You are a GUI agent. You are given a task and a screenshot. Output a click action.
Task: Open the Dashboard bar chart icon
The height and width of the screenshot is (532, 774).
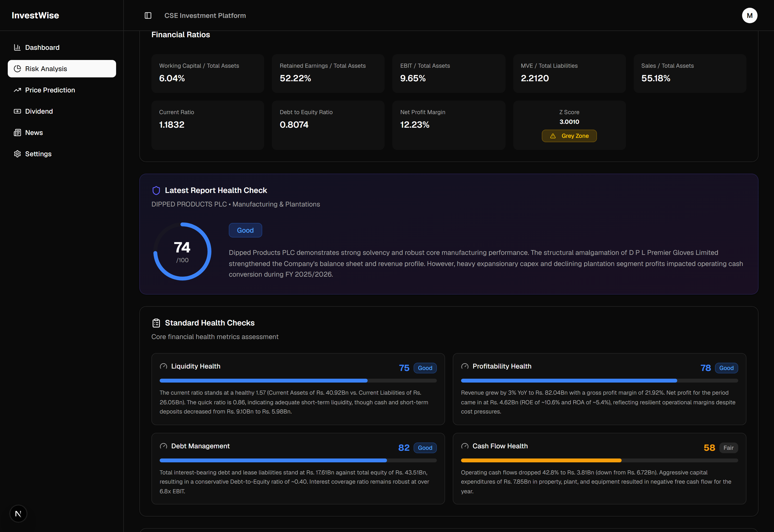17,47
